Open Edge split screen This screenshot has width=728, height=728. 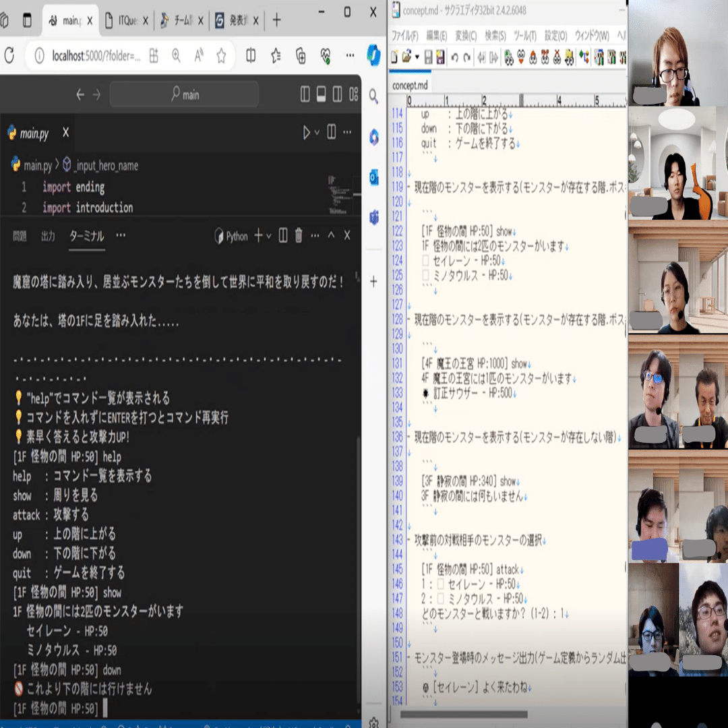pyautogui.click(x=251, y=56)
